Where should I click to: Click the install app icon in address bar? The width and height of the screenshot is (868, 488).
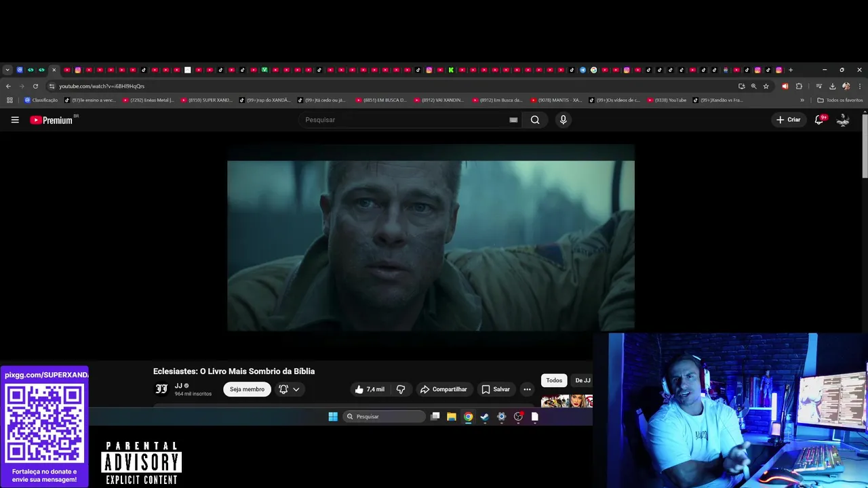tap(741, 86)
